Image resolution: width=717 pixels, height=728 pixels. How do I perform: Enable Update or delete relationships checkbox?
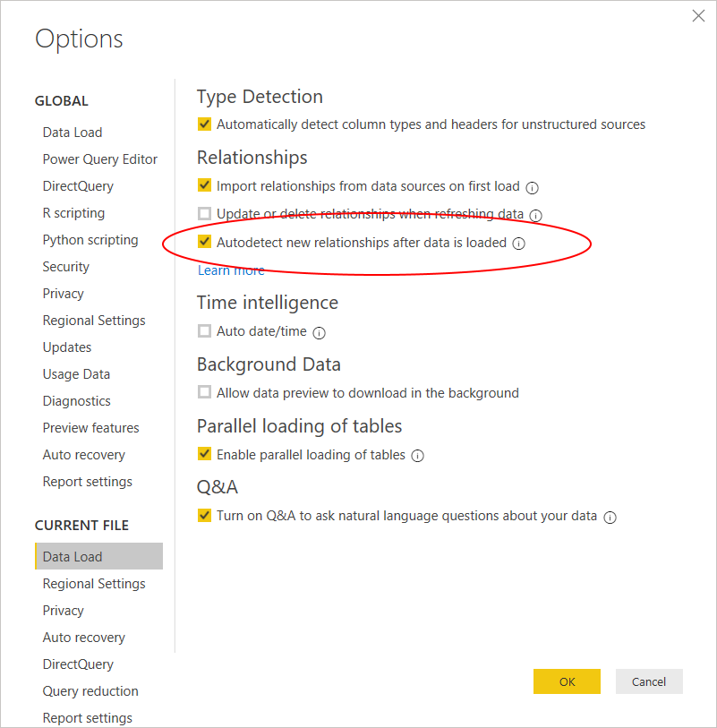(x=204, y=214)
